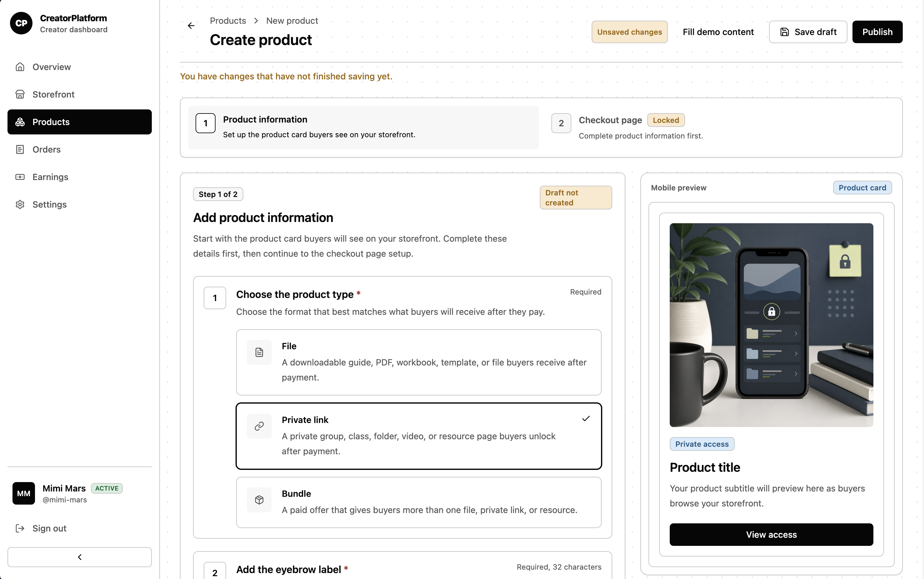Open Storefront in the sidebar
This screenshot has height=579, width=924.
[80, 94]
